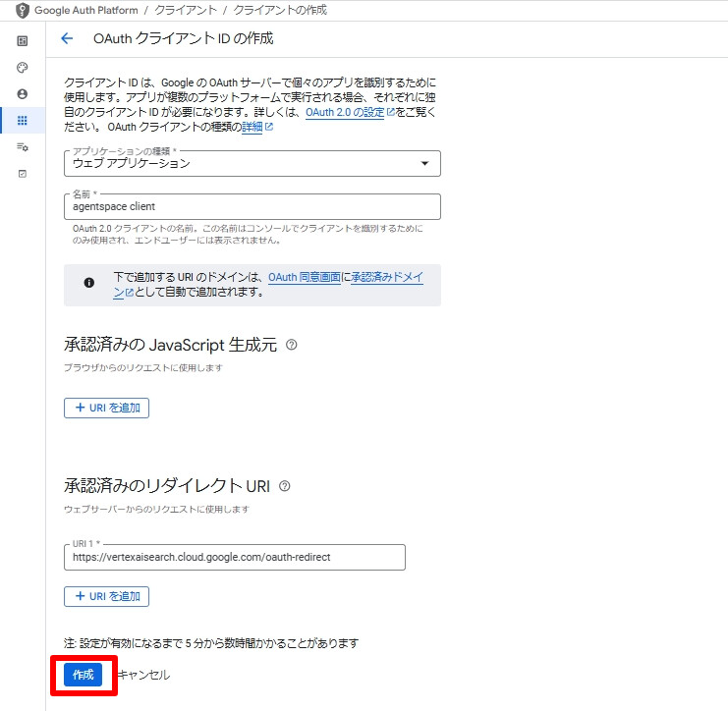Click the 名前 field with agentspace client

[252, 206]
